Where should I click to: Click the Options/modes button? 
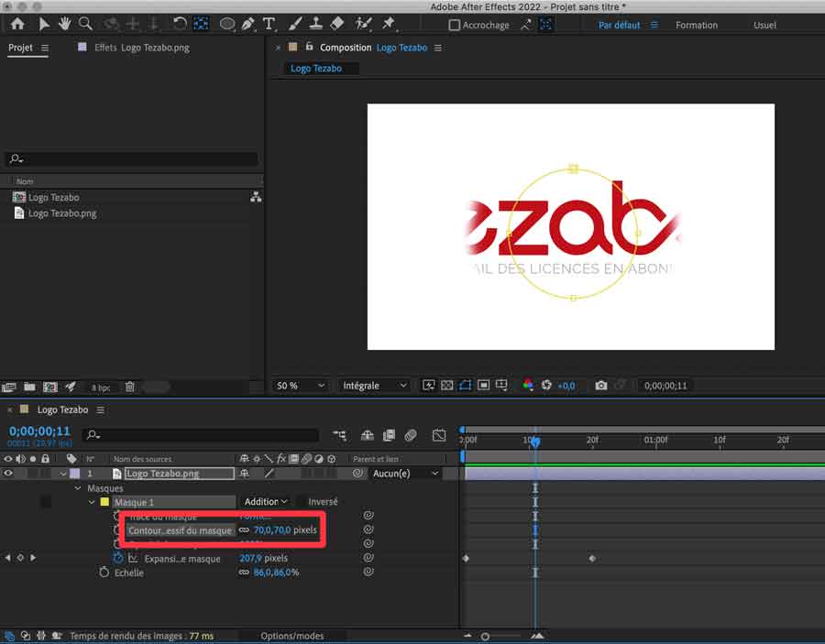292,636
